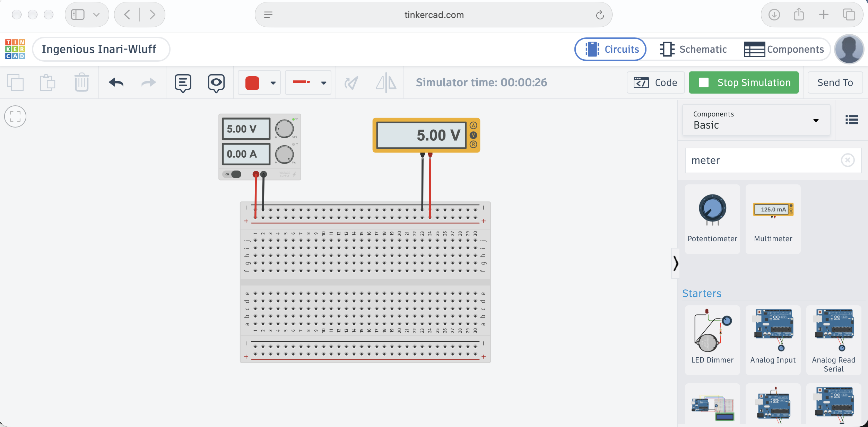Select the Multimeter component
The image size is (868, 427).
tap(773, 219)
